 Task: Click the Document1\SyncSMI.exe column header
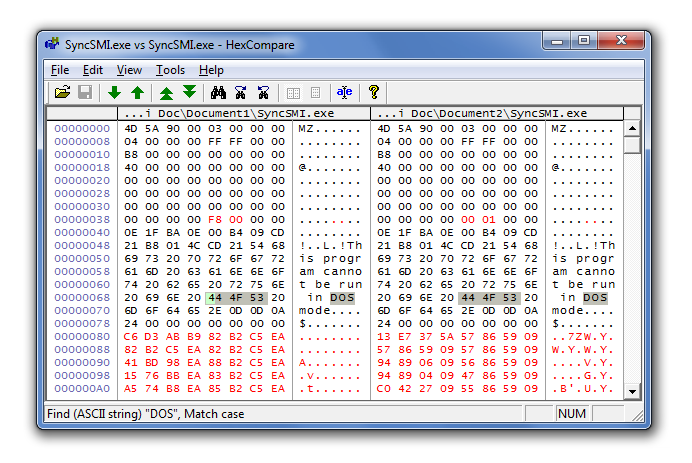pyautogui.click(x=244, y=113)
